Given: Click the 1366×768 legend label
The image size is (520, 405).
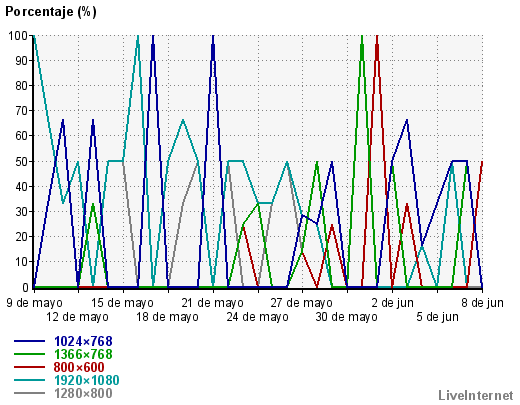Looking at the screenshot, I should pos(83,354).
